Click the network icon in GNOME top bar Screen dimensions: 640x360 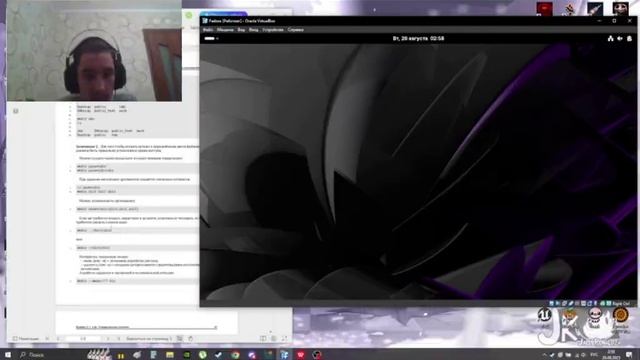pos(611,38)
